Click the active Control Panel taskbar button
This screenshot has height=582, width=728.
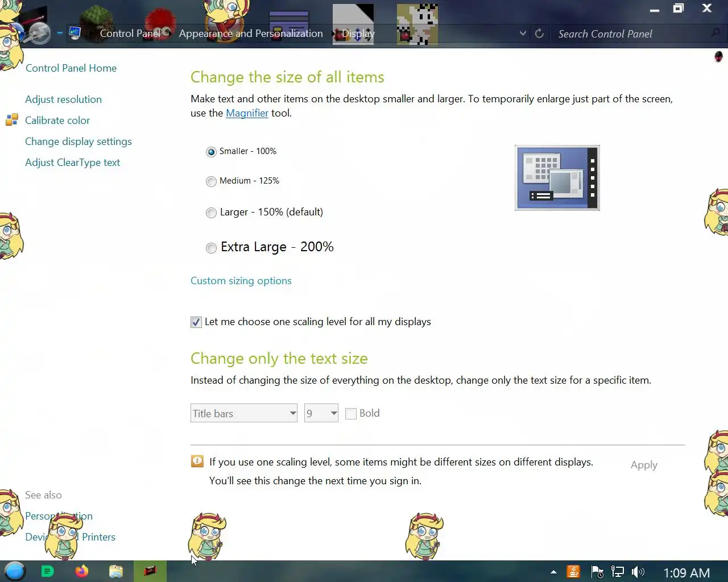click(x=150, y=571)
